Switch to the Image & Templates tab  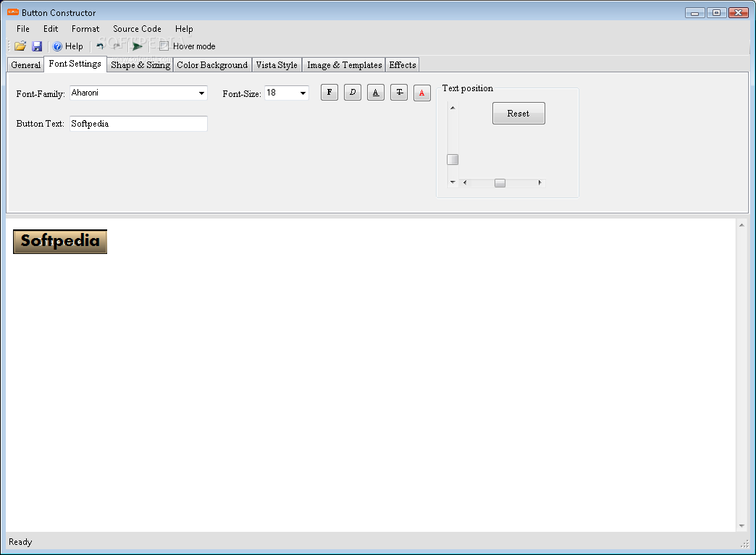pyautogui.click(x=344, y=65)
